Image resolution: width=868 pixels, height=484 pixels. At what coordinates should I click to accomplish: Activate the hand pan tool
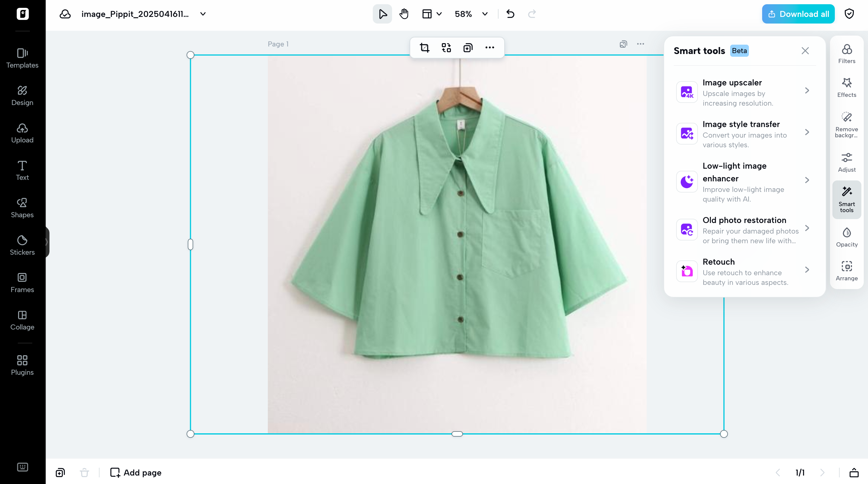coord(404,14)
